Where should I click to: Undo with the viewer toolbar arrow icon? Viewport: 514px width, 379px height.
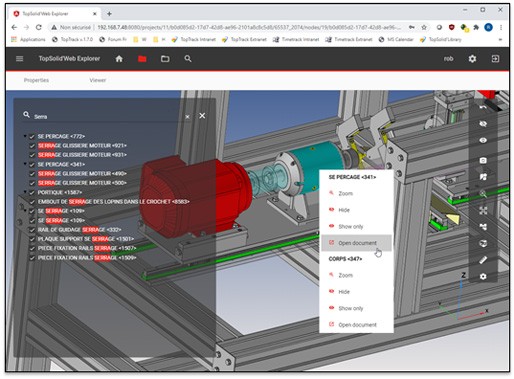tap(483, 107)
